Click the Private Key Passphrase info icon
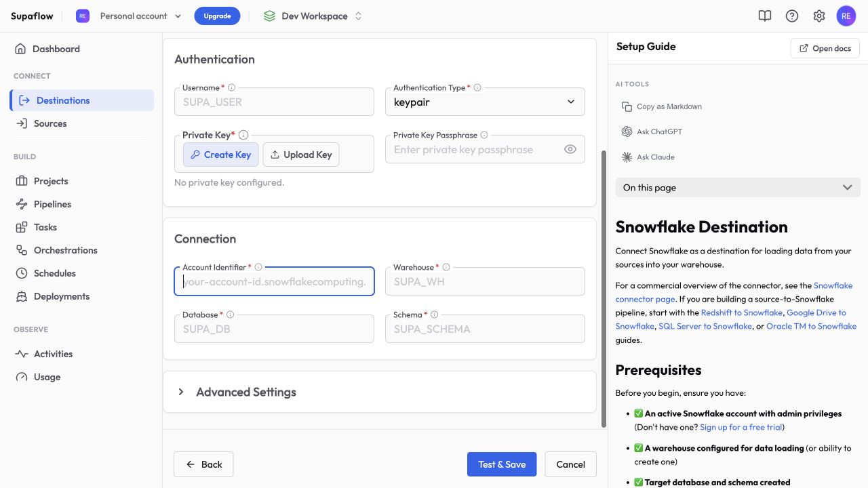Image resolution: width=868 pixels, height=488 pixels. tap(484, 135)
